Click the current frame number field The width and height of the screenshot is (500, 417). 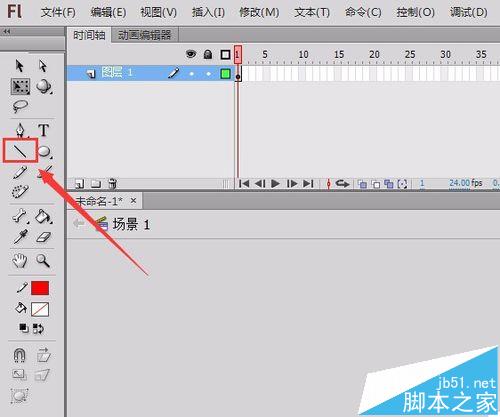(x=422, y=183)
